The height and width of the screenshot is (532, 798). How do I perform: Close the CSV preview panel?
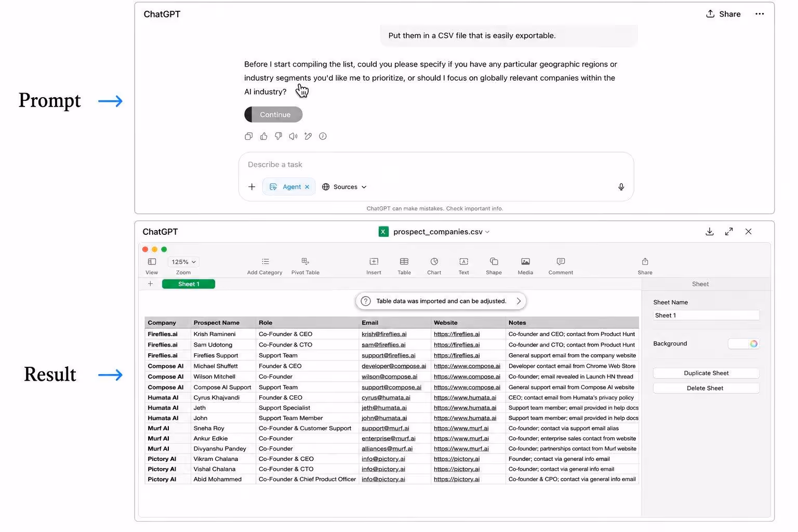tap(748, 232)
